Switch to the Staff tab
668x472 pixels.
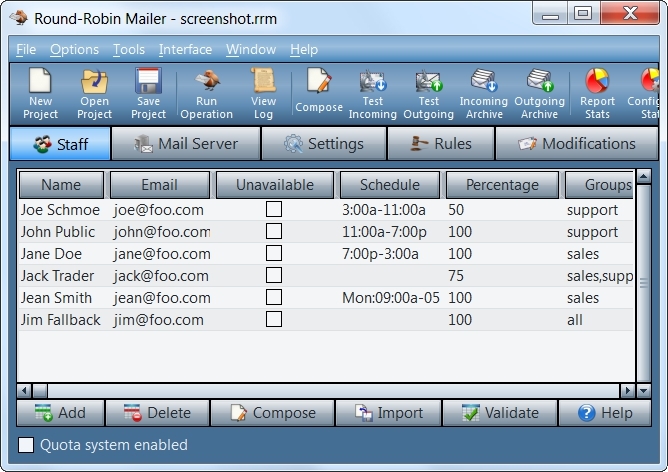[60, 144]
